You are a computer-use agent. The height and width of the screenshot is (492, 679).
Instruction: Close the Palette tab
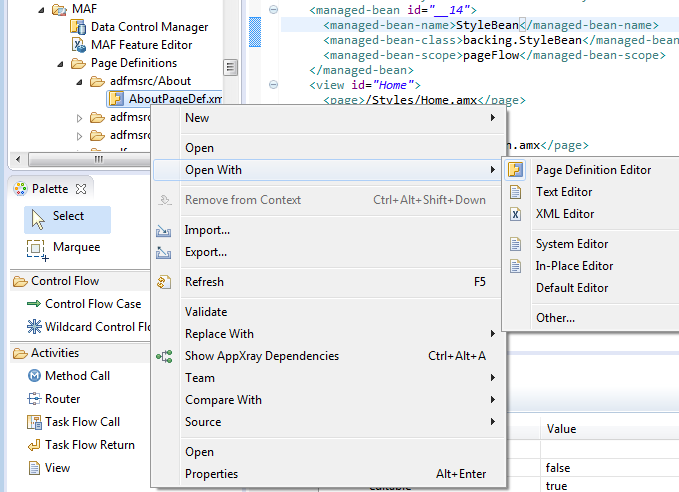click(x=81, y=189)
